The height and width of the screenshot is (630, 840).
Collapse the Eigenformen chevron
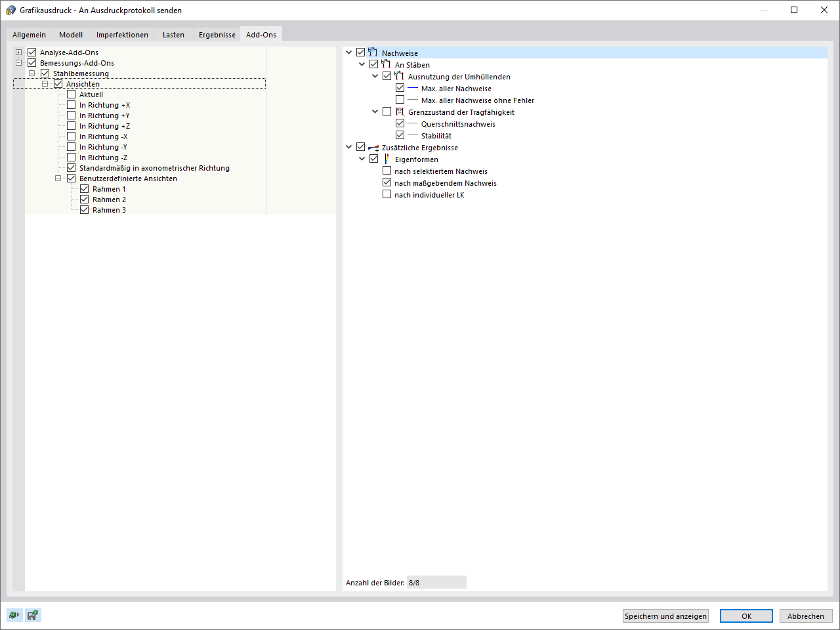(362, 159)
